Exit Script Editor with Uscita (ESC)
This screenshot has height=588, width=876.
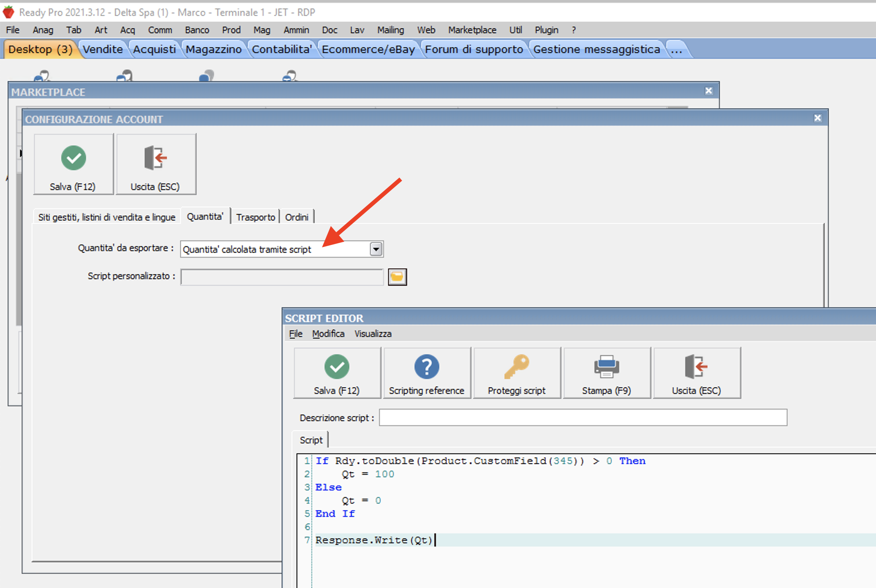click(697, 373)
